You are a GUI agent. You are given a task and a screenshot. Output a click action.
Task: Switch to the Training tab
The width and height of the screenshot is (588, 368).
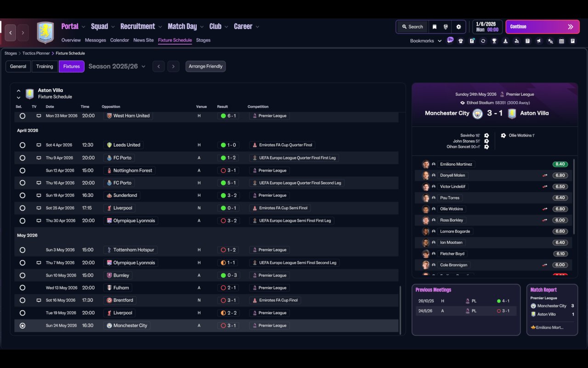(45, 66)
